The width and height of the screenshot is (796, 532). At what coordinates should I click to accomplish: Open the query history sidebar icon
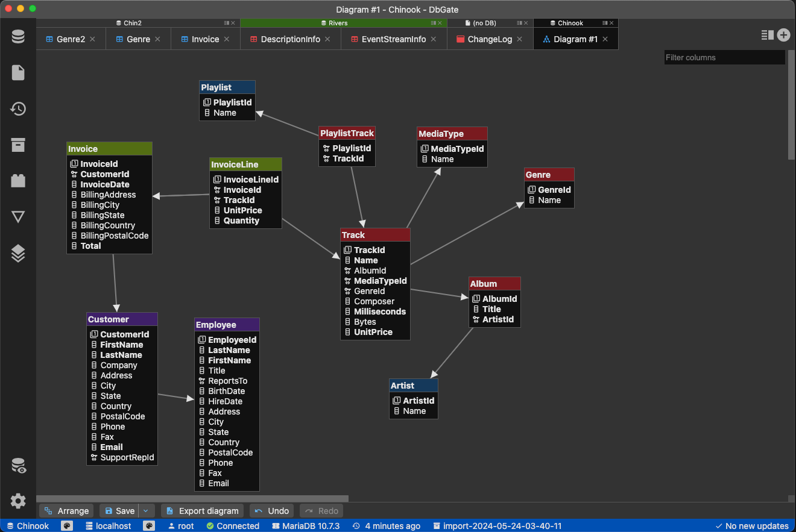pyautogui.click(x=18, y=109)
